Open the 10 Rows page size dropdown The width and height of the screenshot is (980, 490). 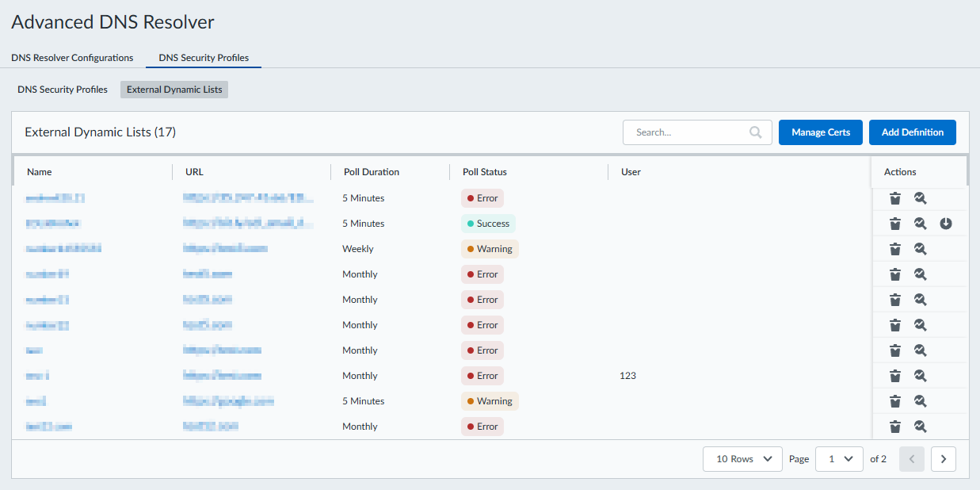pyautogui.click(x=742, y=459)
